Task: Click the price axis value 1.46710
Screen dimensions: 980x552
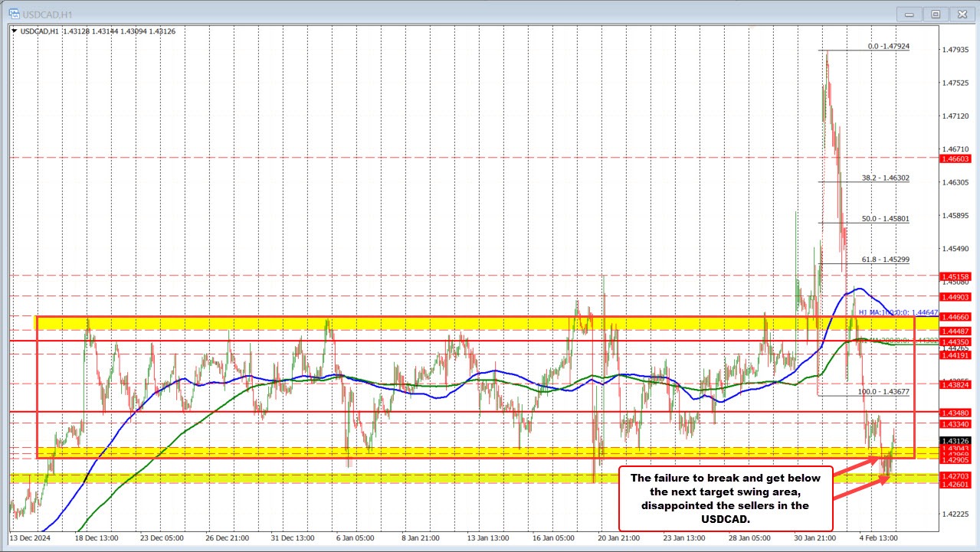Action: click(x=955, y=149)
